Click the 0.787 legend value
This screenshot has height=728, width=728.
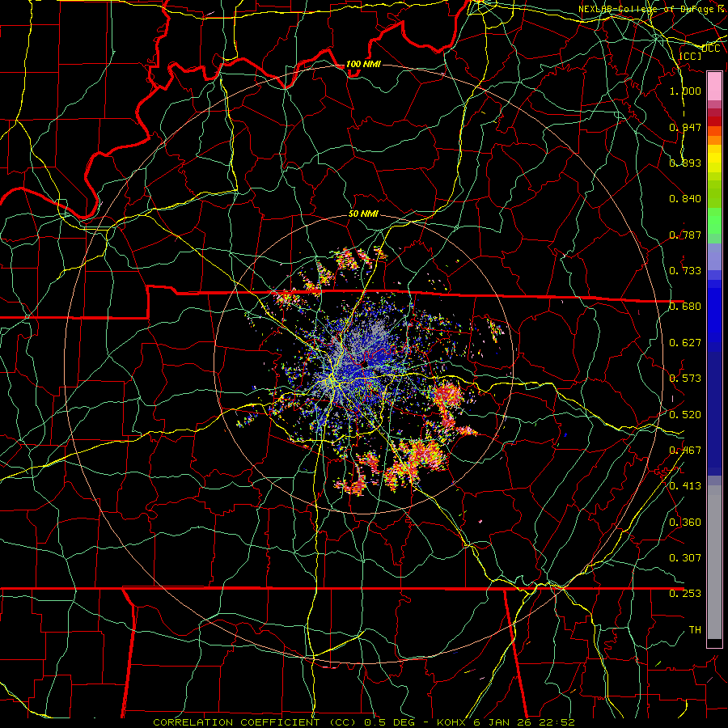(685, 235)
